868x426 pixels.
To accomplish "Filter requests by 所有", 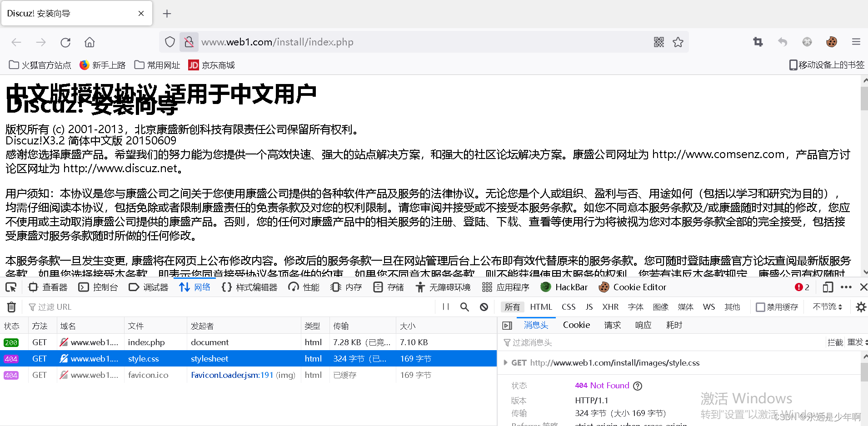I will click(x=512, y=307).
